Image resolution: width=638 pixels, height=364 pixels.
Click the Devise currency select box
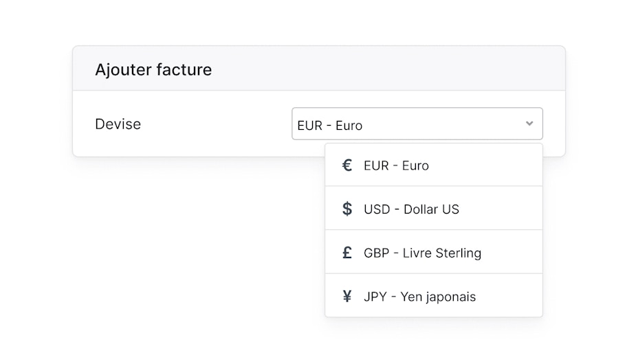tap(417, 124)
